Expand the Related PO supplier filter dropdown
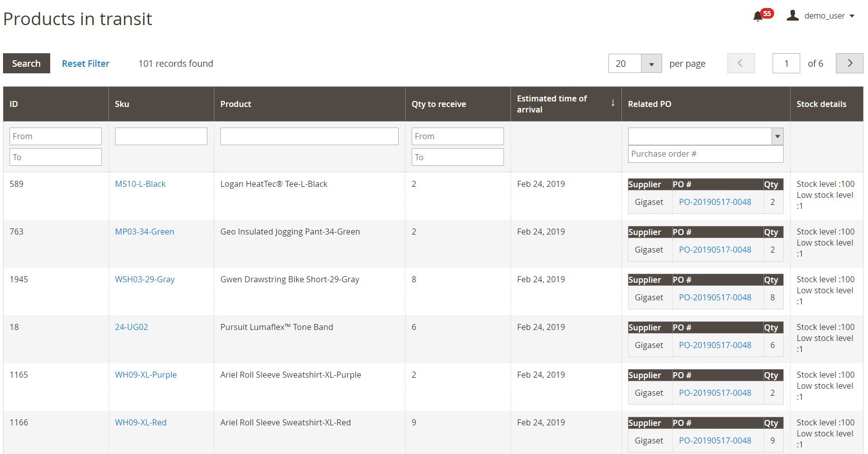This screenshot has width=868, height=454. tap(777, 136)
